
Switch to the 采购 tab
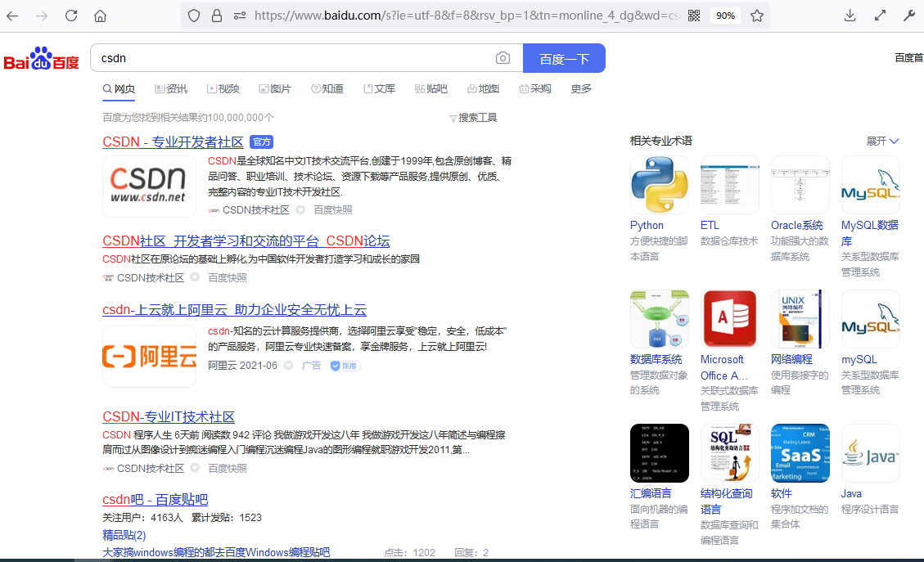pos(535,89)
